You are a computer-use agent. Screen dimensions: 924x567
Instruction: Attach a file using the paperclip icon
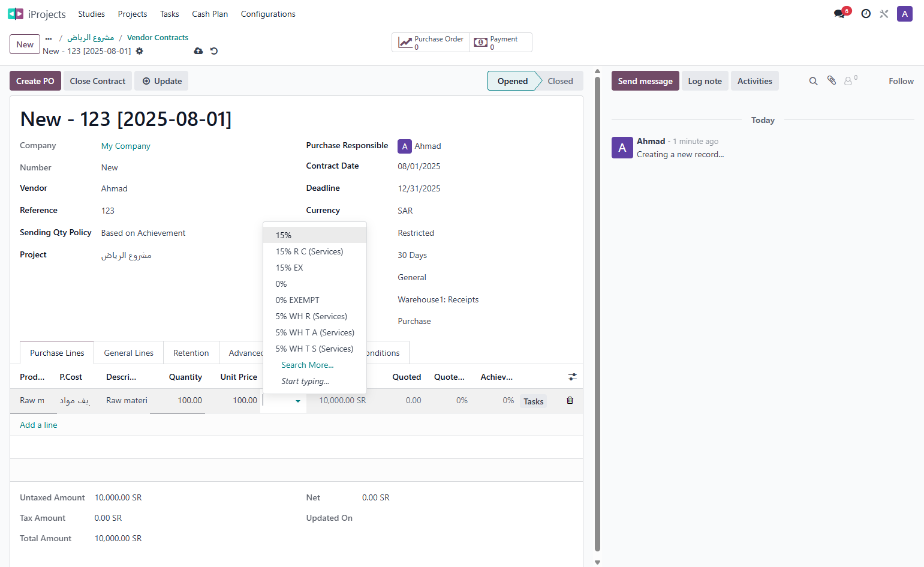click(832, 80)
